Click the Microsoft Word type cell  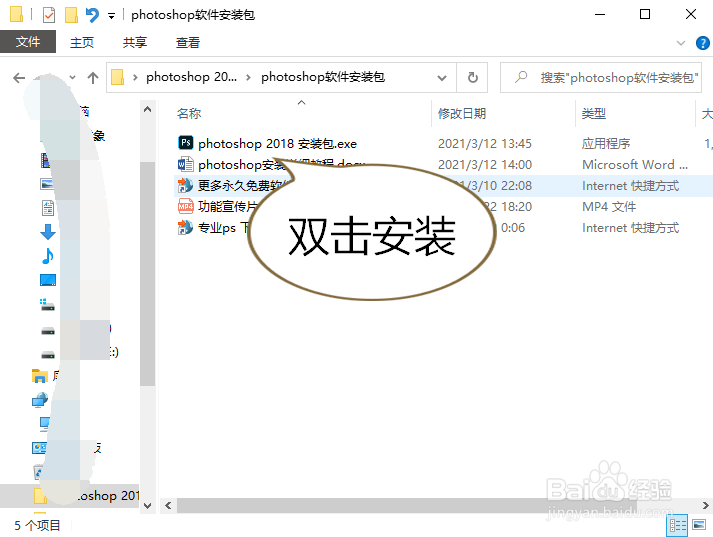click(x=635, y=165)
